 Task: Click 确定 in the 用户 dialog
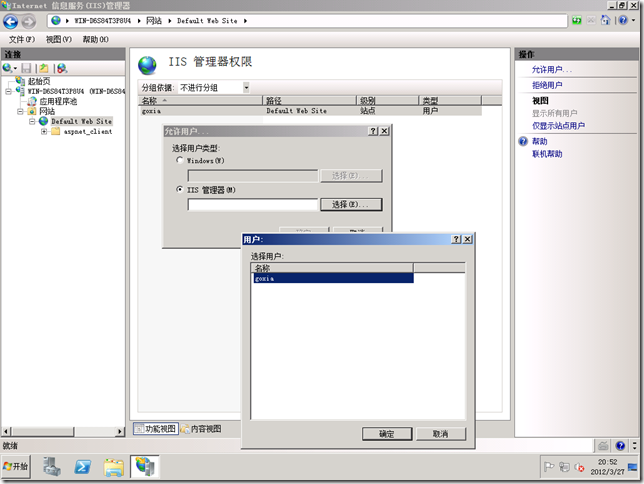click(x=387, y=434)
